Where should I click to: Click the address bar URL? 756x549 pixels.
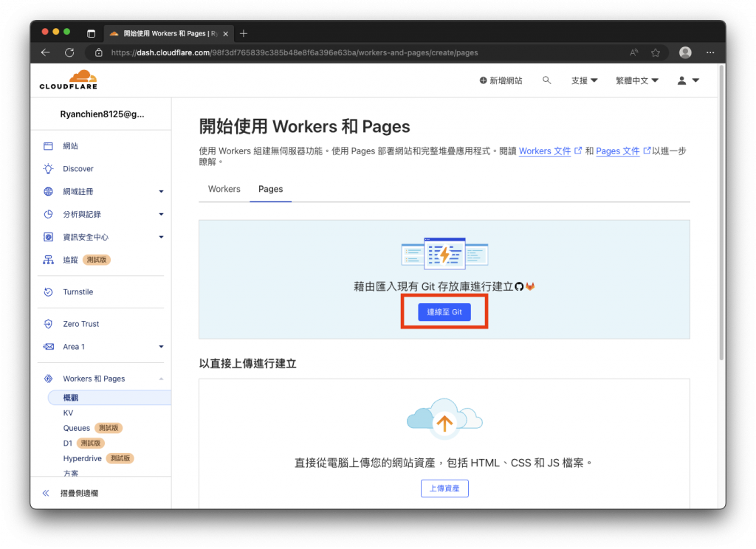point(295,52)
